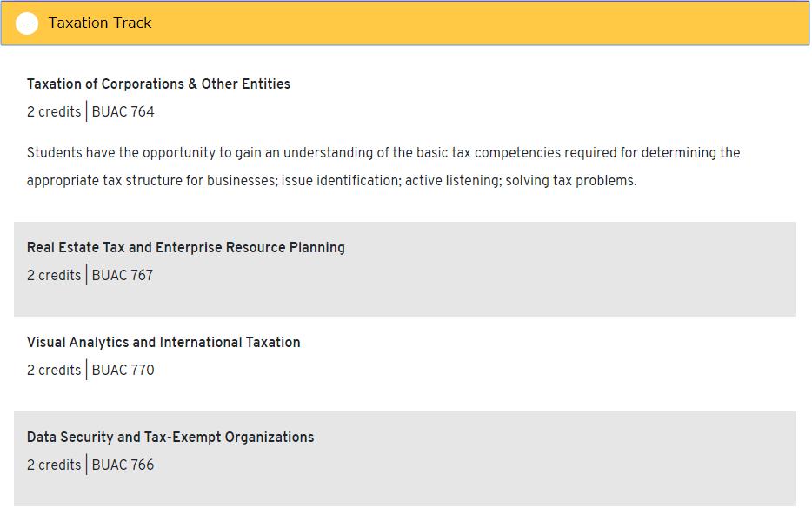This screenshot has width=812, height=515.
Task: Click the 2 credits label beside BUAC 764
Action: [x=54, y=112]
